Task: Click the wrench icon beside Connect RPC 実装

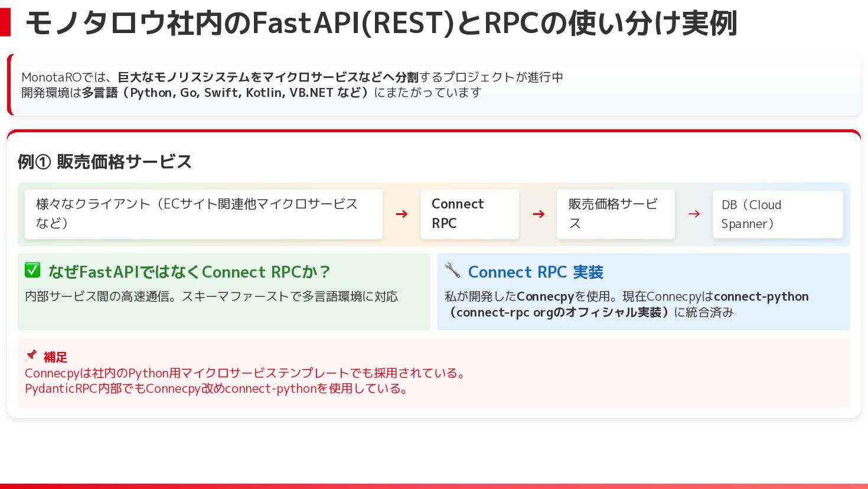Action: 452,270
